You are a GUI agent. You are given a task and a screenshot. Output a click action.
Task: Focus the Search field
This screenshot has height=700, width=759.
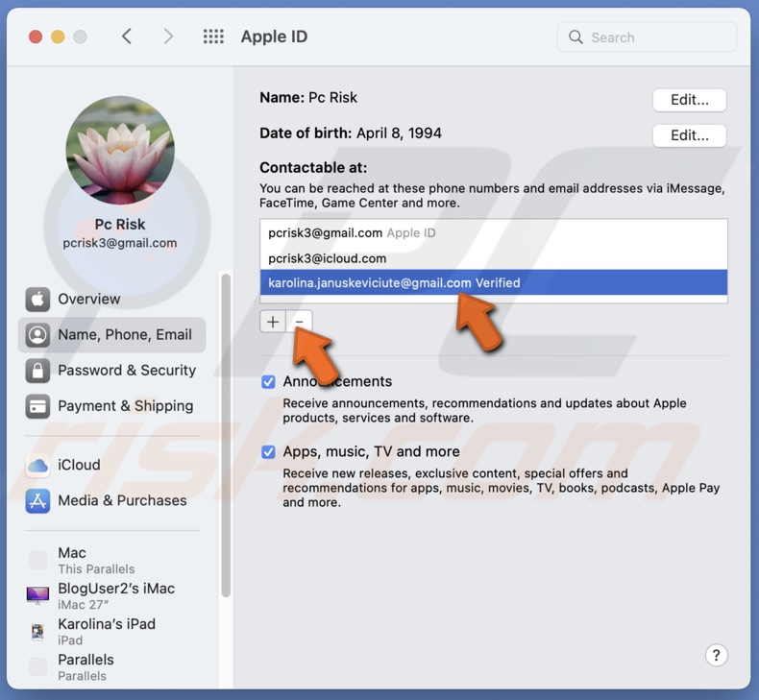pyautogui.click(x=647, y=37)
